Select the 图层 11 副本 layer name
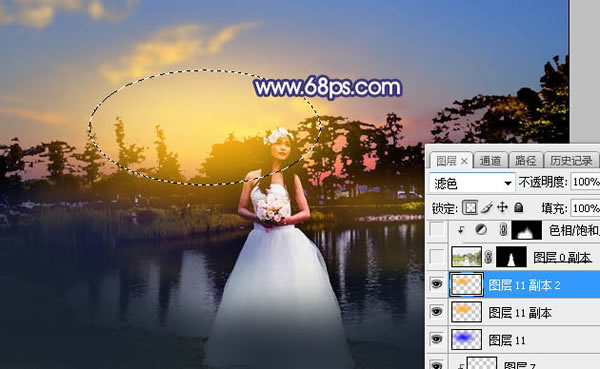The image size is (600, 369). (x=520, y=313)
